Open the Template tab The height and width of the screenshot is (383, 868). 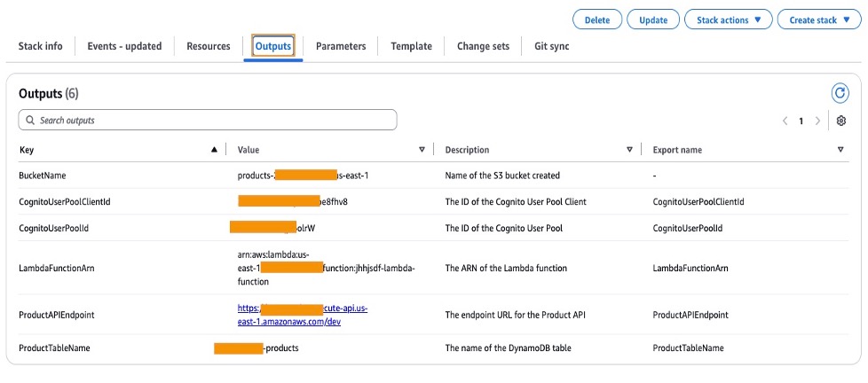(x=411, y=46)
